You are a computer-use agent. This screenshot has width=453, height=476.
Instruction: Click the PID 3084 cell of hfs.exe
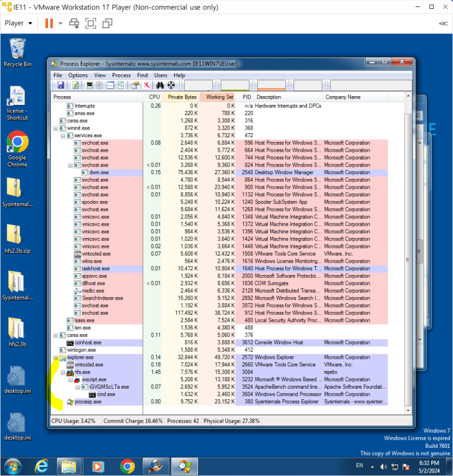point(247,372)
